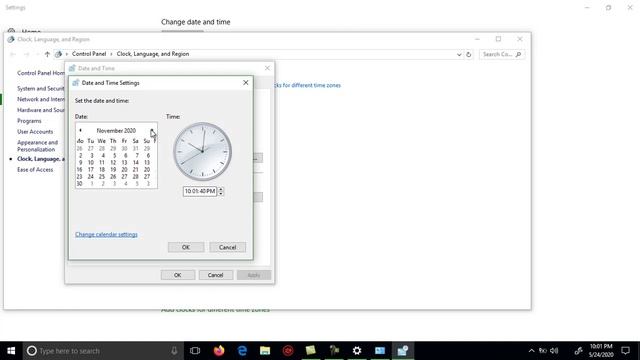Pick November 20 on the calendar

tap(124, 169)
